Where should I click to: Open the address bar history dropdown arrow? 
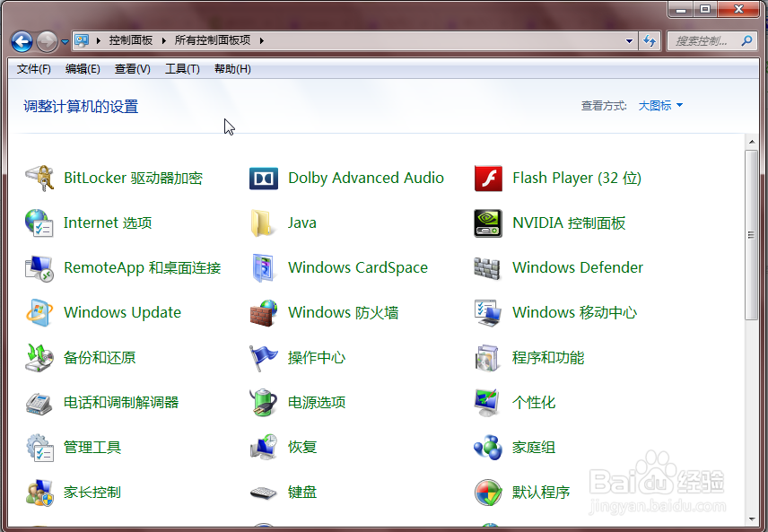tap(630, 40)
